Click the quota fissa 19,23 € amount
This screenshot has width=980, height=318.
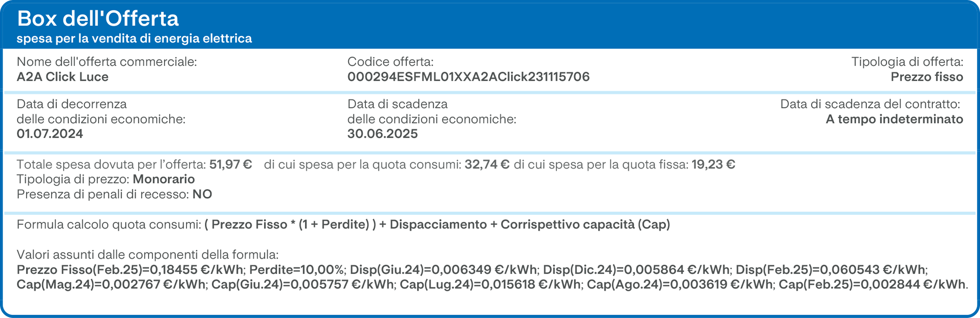[x=713, y=164]
